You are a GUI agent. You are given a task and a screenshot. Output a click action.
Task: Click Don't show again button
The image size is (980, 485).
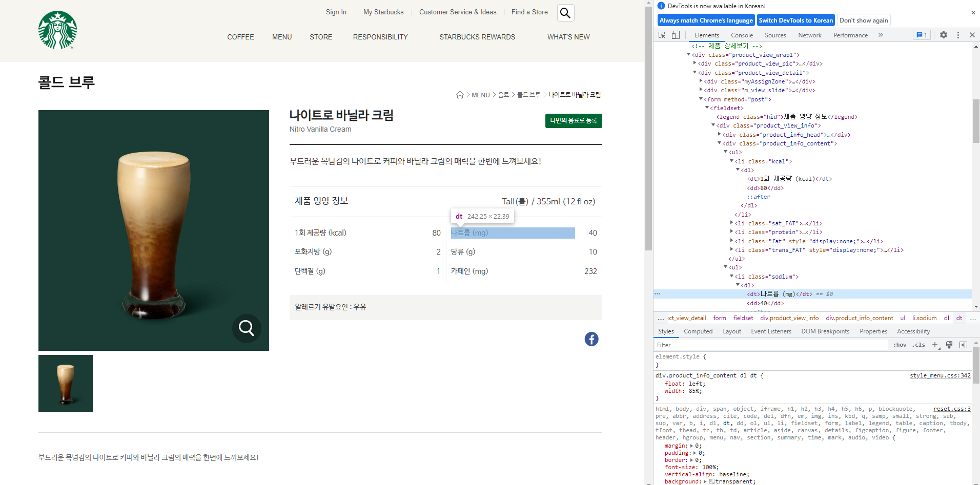point(864,20)
